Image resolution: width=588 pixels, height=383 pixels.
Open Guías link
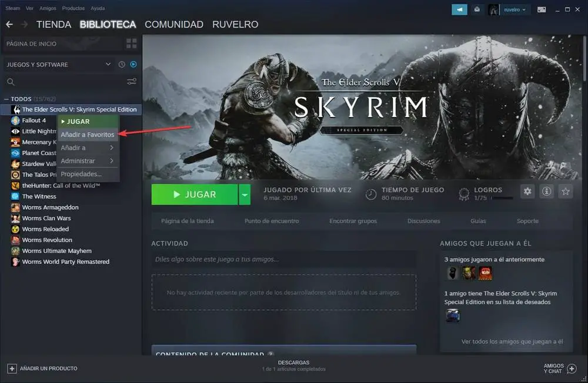[x=478, y=221]
